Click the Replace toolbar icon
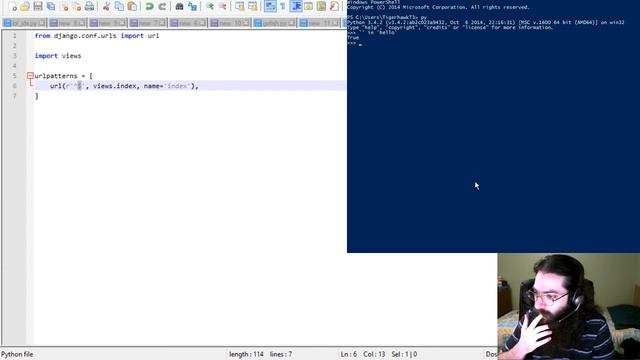This screenshot has width=640, height=360. coord(192,6)
